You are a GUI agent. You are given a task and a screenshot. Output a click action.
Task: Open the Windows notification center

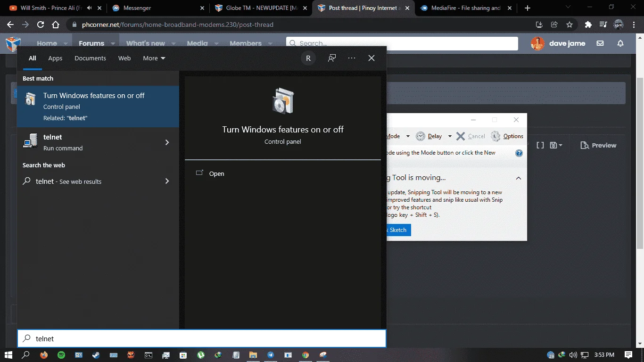pos(628,355)
